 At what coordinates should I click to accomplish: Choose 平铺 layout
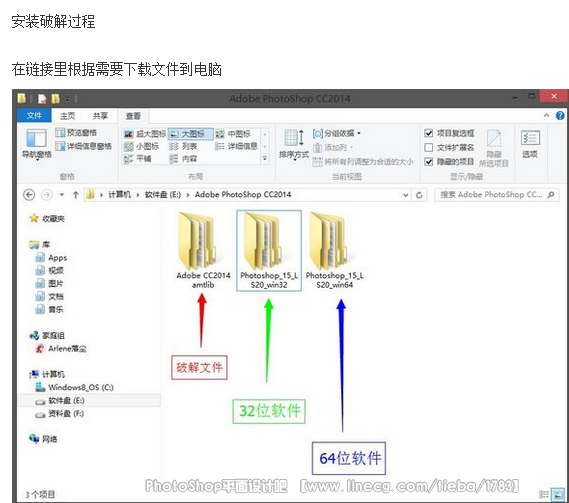(138, 159)
